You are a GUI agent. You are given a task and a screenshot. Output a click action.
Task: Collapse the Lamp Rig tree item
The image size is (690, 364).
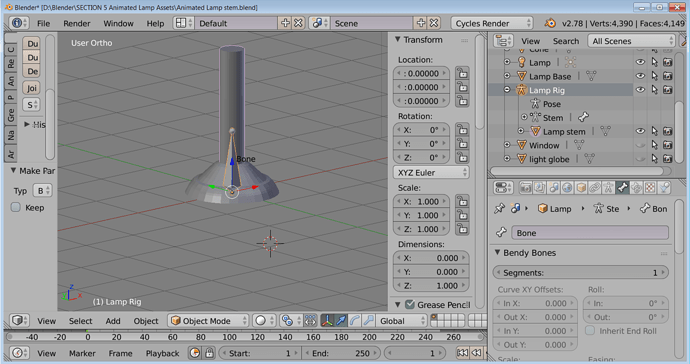(x=507, y=90)
